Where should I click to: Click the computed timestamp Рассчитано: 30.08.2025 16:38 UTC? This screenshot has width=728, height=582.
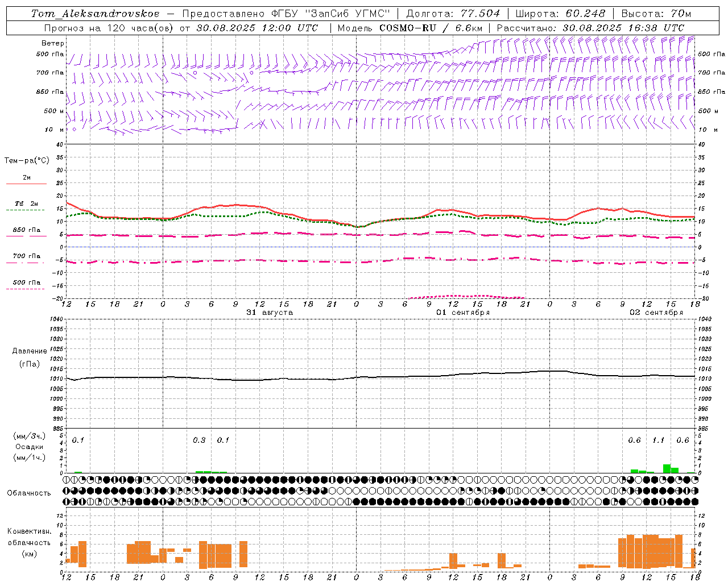click(590, 27)
